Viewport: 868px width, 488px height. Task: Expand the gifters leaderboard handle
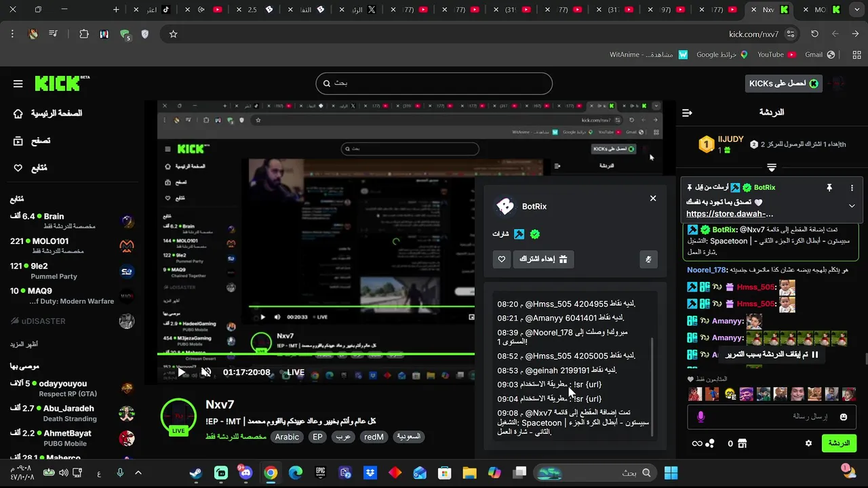[x=772, y=167]
